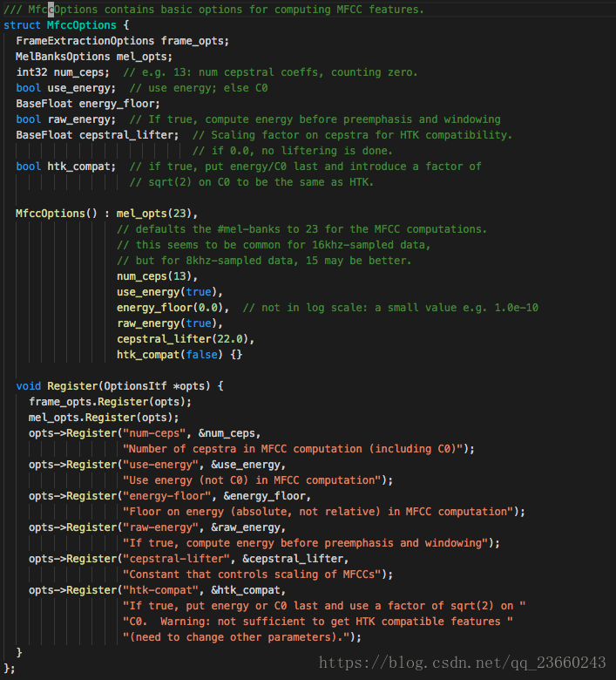Click the '&use_energy,' argument

(248, 465)
